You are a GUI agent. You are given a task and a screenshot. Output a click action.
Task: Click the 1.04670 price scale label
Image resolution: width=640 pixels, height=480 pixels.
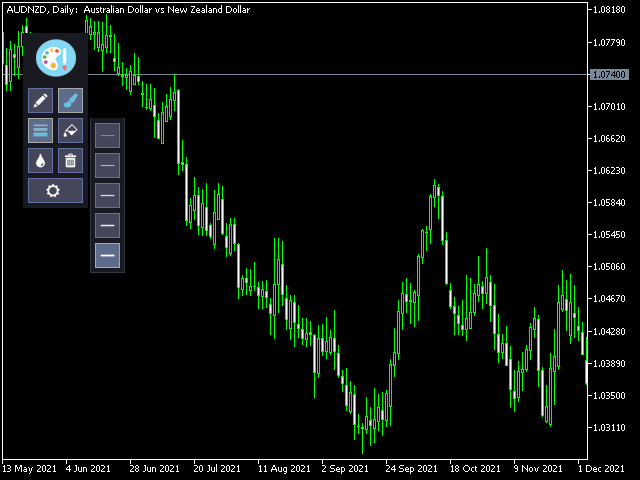609,299
